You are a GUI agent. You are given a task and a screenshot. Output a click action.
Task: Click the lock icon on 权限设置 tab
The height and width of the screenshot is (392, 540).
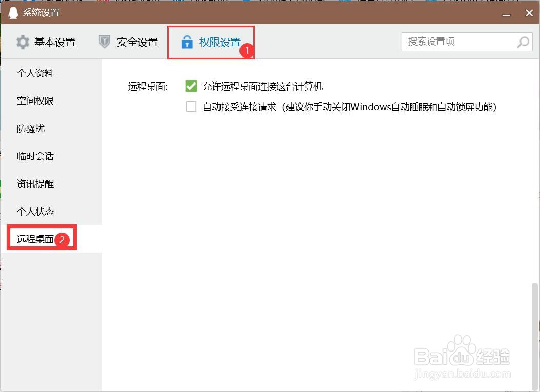coord(187,42)
